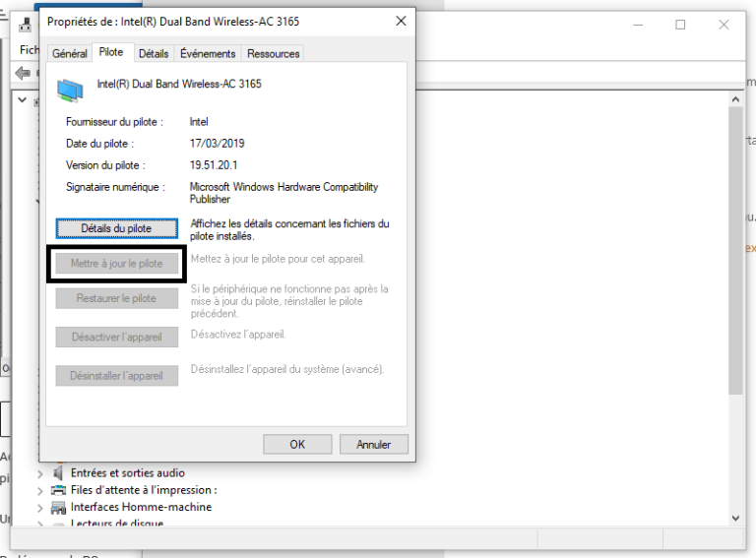Image resolution: width=756 pixels, height=558 pixels.
Task: Click the back arrow in Device Manager toolbar
Action: coord(23,73)
